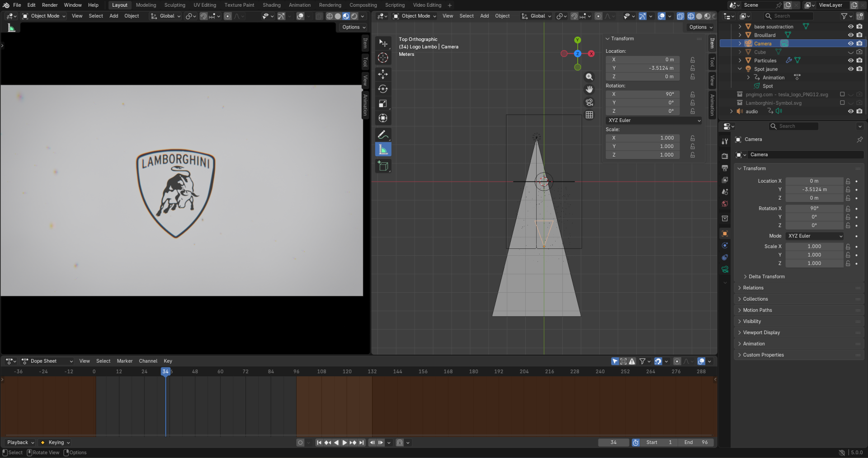Activate the Select Box tool
868x458 pixels.
(x=383, y=43)
